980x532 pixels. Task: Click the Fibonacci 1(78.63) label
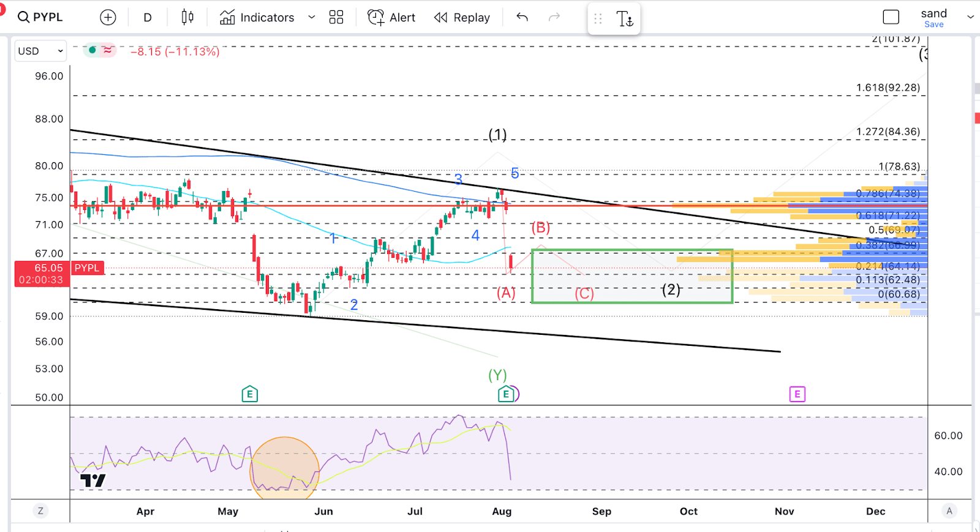pos(899,167)
